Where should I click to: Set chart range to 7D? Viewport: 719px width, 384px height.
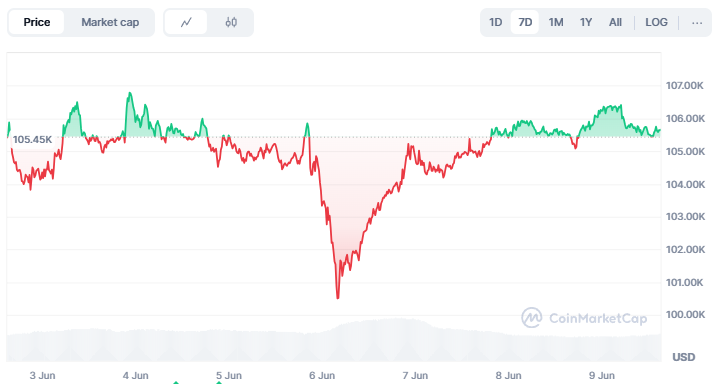pyautogui.click(x=525, y=22)
